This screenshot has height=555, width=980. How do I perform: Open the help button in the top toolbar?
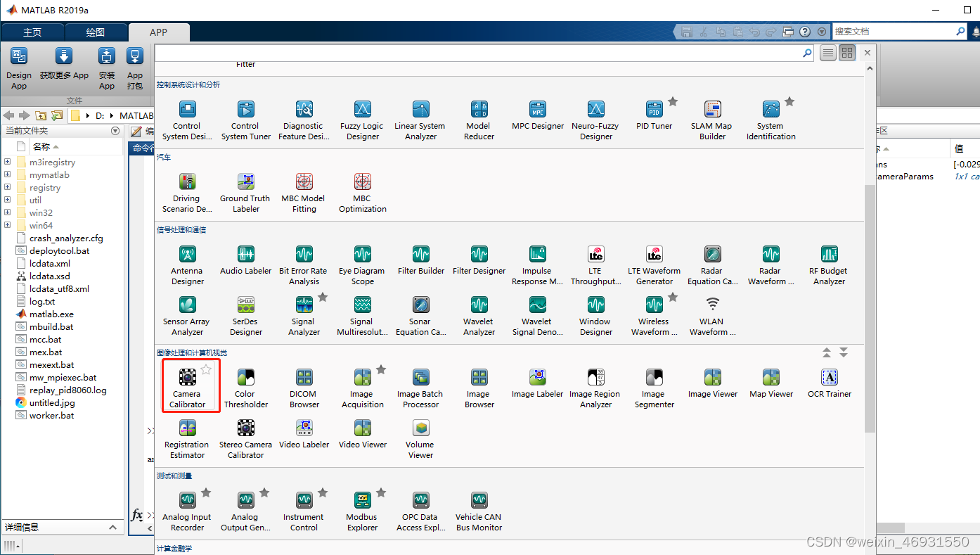(x=805, y=32)
